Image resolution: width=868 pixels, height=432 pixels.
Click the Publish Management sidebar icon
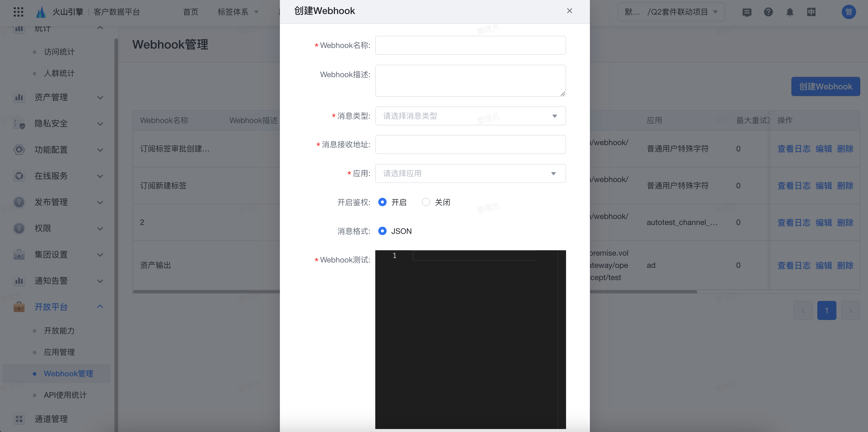click(x=19, y=202)
